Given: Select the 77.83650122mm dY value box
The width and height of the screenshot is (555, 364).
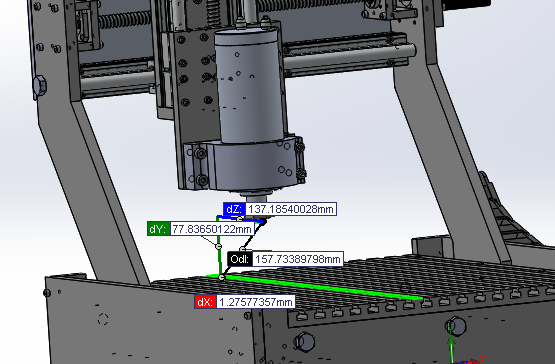Looking at the screenshot, I should (x=212, y=229).
